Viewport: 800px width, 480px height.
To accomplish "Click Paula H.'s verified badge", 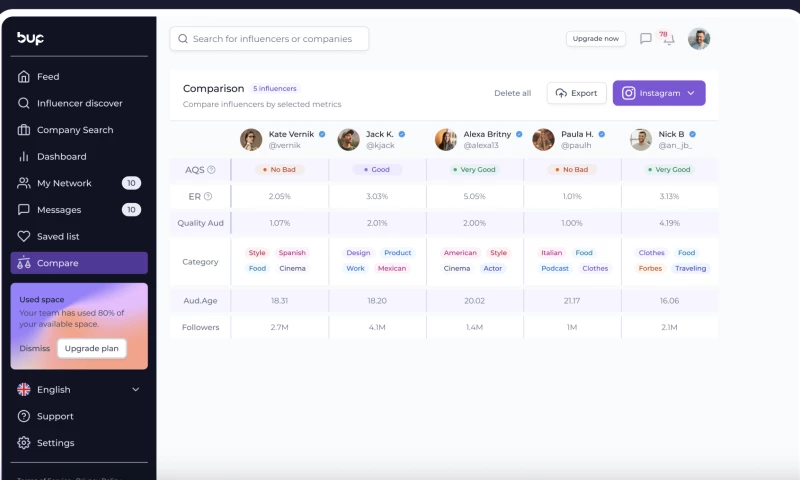I will (x=602, y=134).
